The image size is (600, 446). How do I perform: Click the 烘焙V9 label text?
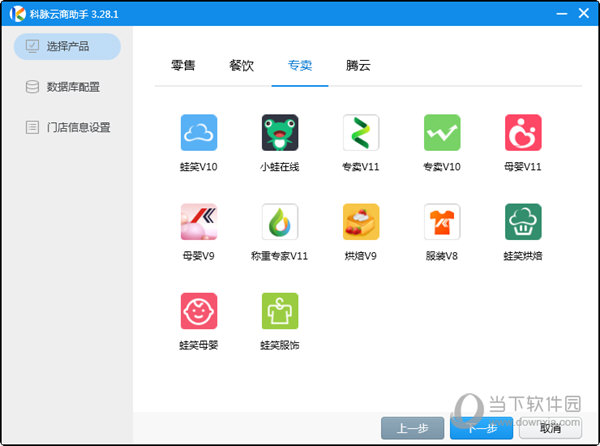361,256
